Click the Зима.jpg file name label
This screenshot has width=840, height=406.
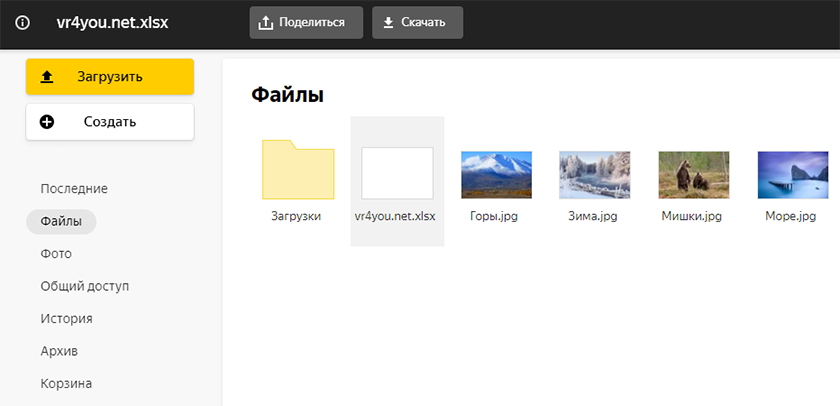click(x=593, y=216)
